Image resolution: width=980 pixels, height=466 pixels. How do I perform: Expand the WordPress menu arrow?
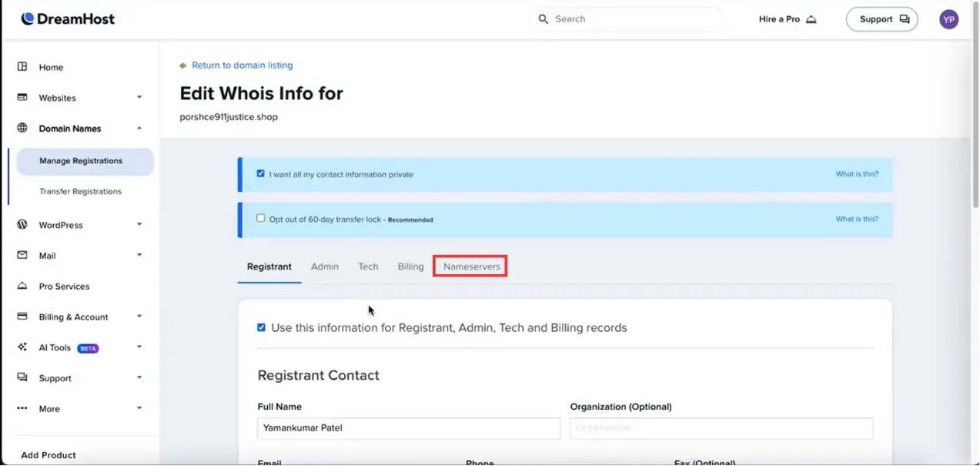click(139, 225)
